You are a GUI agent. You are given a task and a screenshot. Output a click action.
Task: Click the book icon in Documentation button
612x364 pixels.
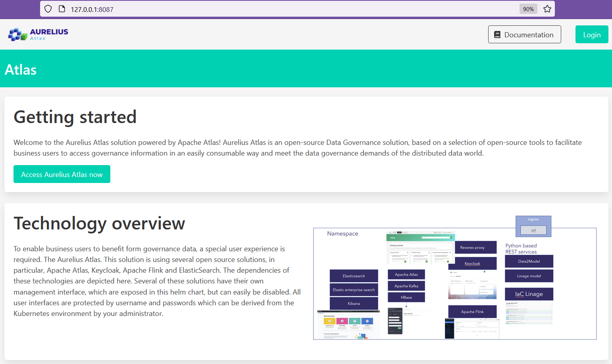point(497,35)
